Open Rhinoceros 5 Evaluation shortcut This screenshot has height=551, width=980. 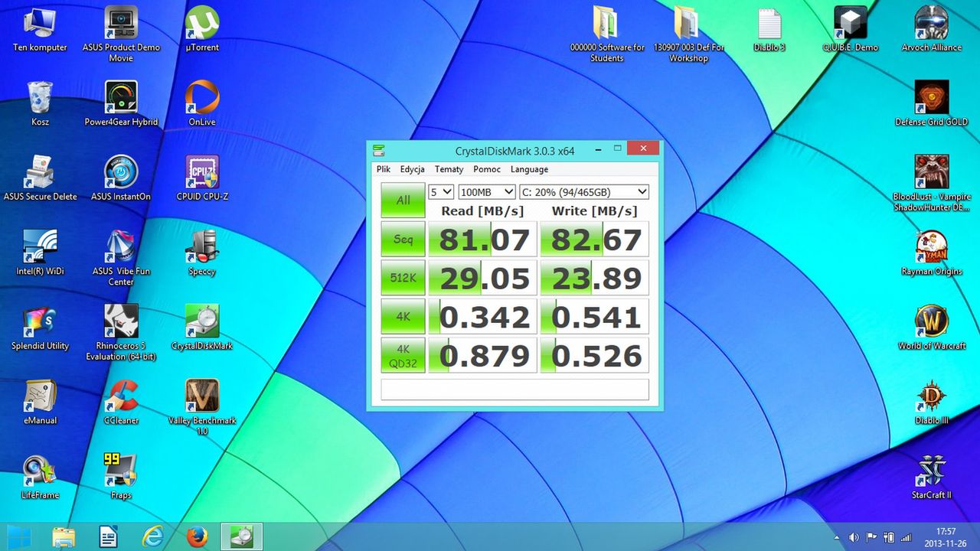coord(121,334)
